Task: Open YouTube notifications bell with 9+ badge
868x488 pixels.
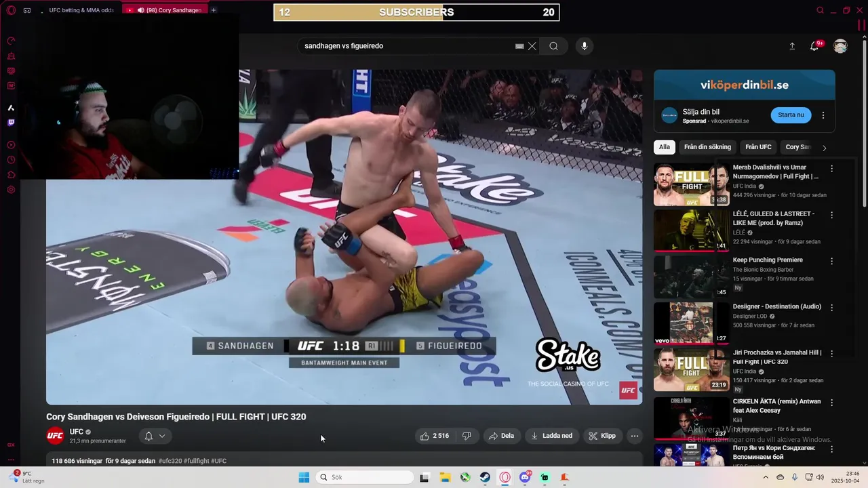Action: (815, 46)
